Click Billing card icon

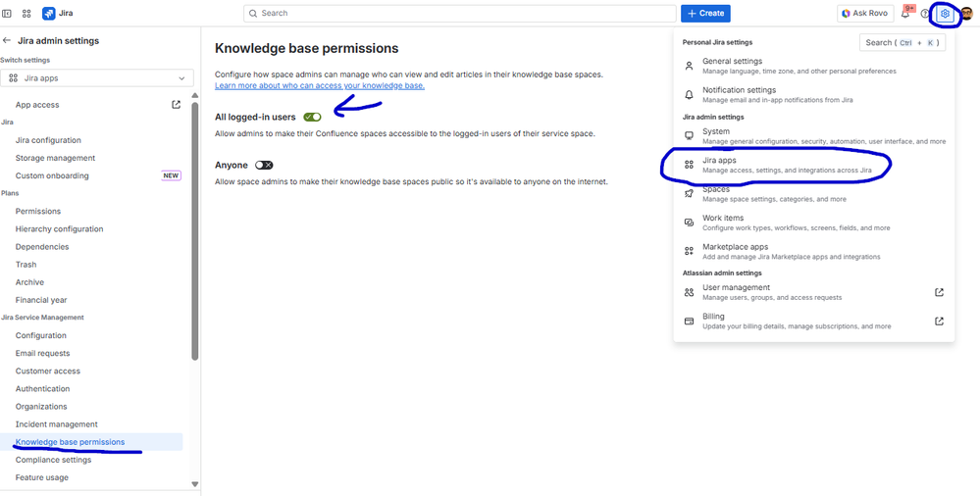tap(689, 322)
